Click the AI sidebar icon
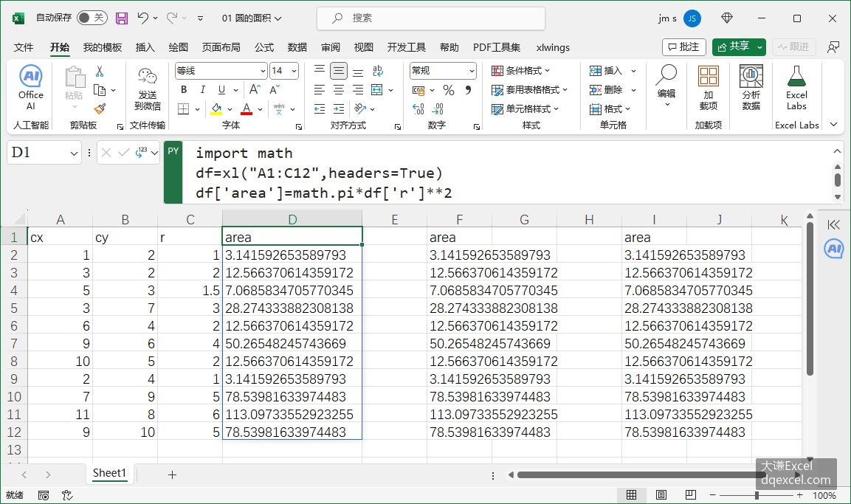851x504 pixels. click(x=833, y=249)
